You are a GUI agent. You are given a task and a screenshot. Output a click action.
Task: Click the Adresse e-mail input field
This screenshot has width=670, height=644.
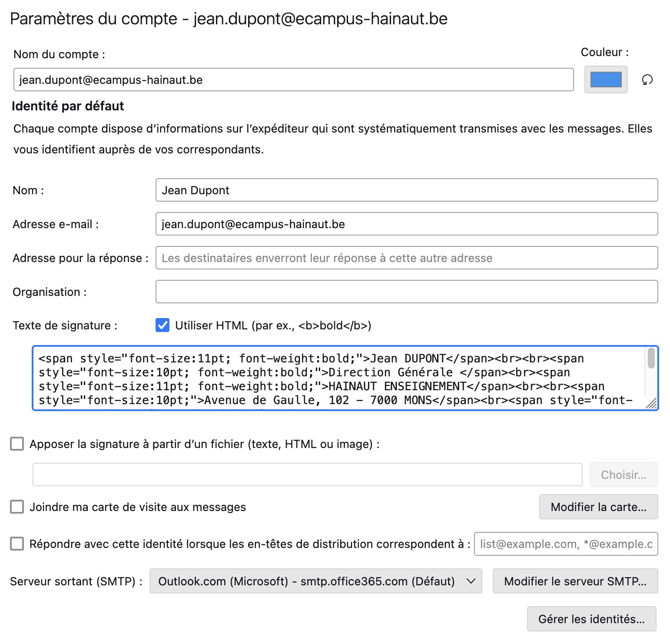406,224
